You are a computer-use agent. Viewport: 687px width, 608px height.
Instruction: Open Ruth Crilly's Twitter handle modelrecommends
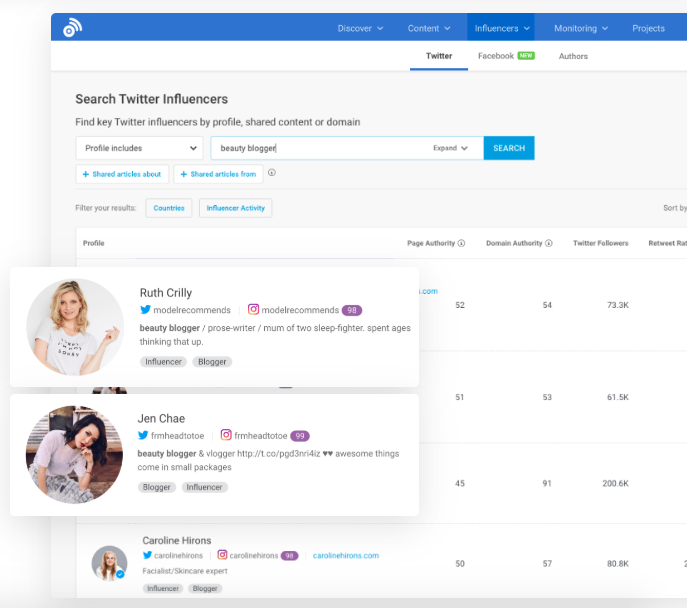192,310
